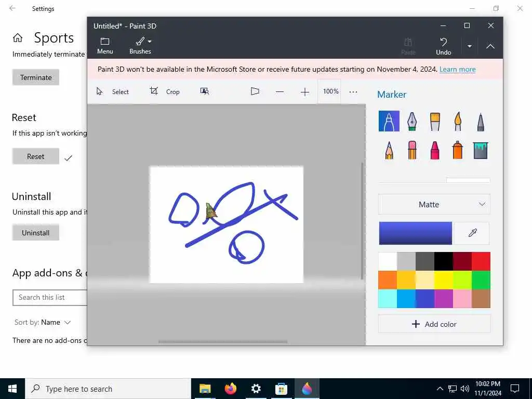The height and width of the screenshot is (399, 532).
Task: Choose the bright red color swatch
Action: point(481,261)
